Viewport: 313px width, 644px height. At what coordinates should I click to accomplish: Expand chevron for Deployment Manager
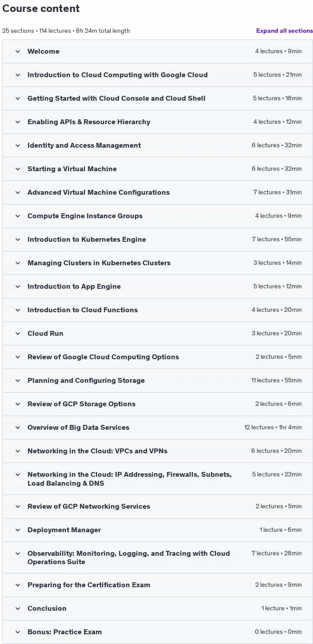coord(18,530)
